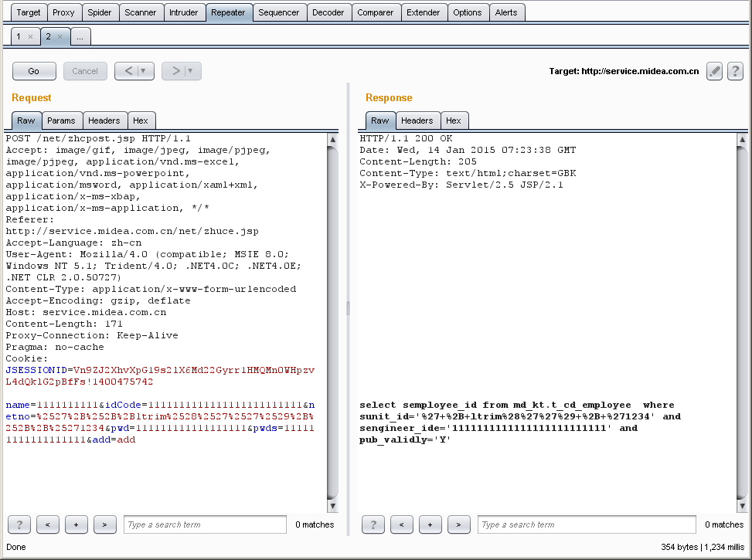The image size is (752, 560).
Task: Edit target with pencil icon
Action: pos(714,71)
